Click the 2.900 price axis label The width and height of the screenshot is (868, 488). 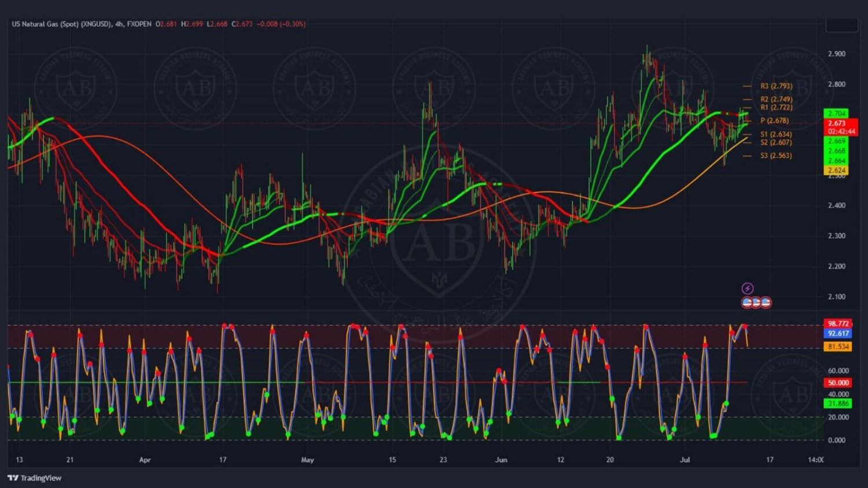(x=837, y=54)
